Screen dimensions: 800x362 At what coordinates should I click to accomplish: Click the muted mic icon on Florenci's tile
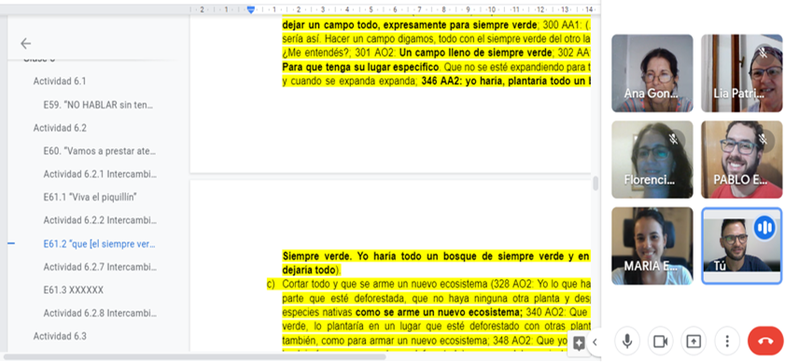[673, 139]
